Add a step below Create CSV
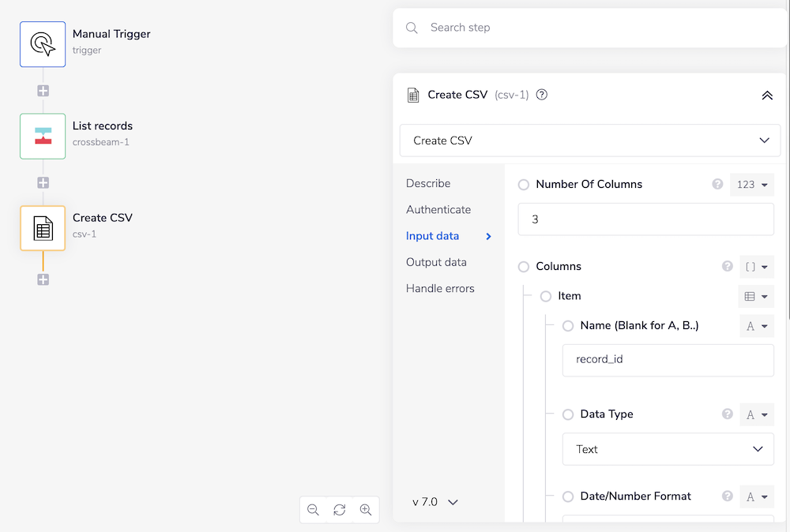Image resolution: width=790 pixels, height=532 pixels. tap(43, 279)
